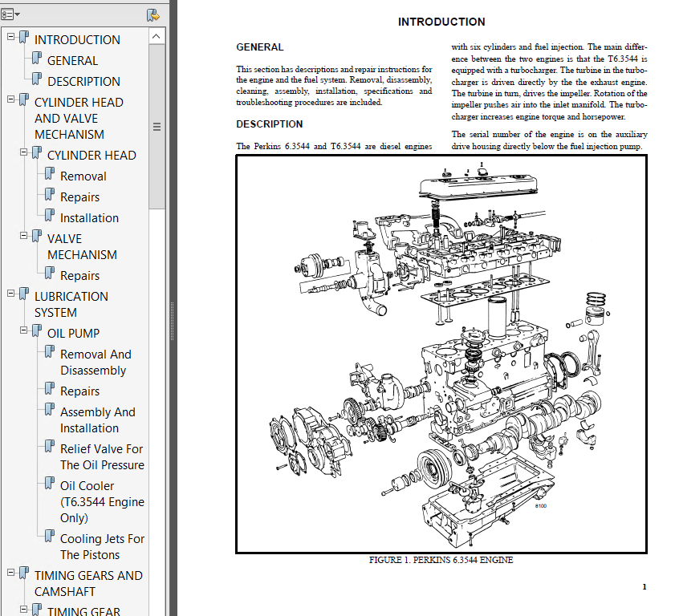Open the LUBRICATION SYSTEM bookmark
This screenshot has width=675, height=616.
pyautogui.click(x=71, y=305)
